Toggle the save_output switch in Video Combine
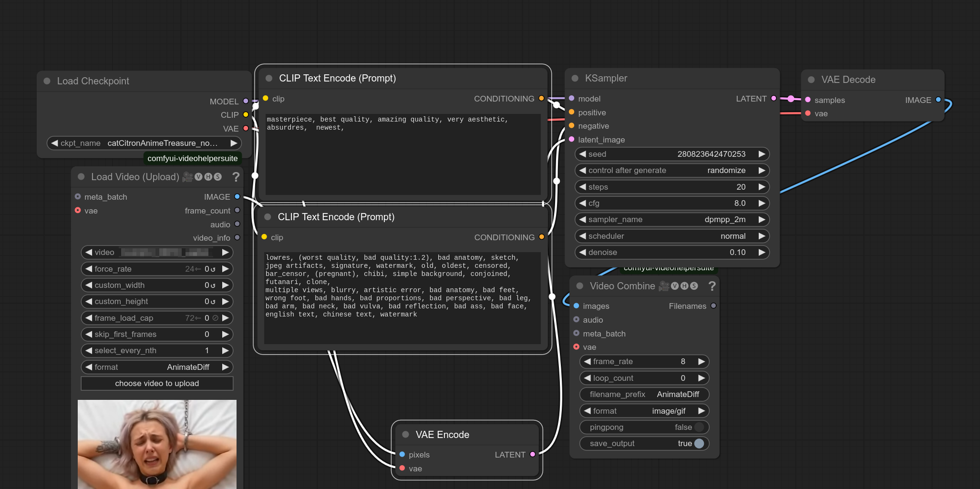This screenshot has width=980, height=489. pyautogui.click(x=699, y=443)
